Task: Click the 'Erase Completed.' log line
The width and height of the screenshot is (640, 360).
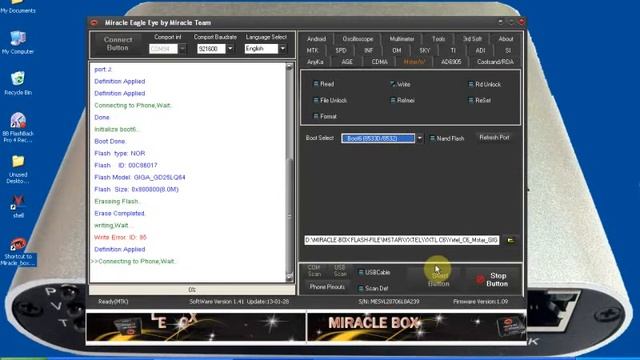Action: (x=120, y=213)
